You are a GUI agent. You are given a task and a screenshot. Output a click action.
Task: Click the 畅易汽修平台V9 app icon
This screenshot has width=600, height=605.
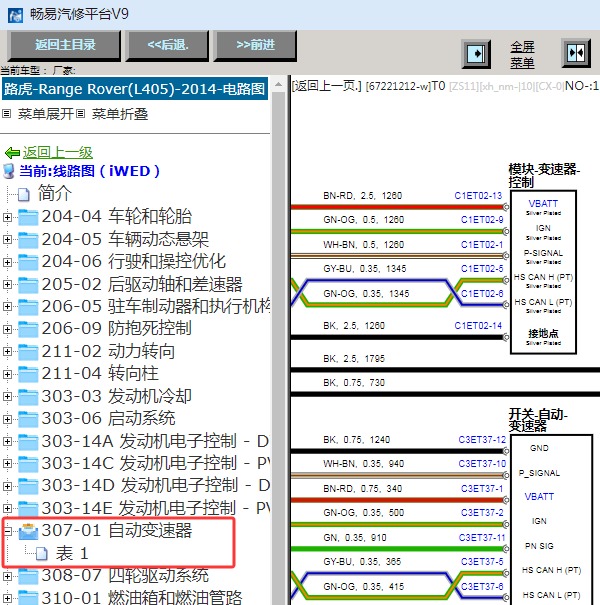15,15
